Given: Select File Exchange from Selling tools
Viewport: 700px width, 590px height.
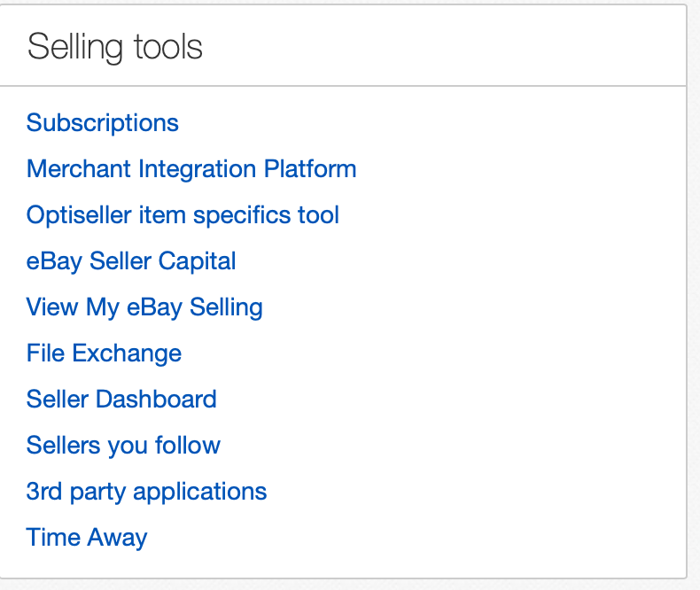Looking at the screenshot, I should (104, 353).
